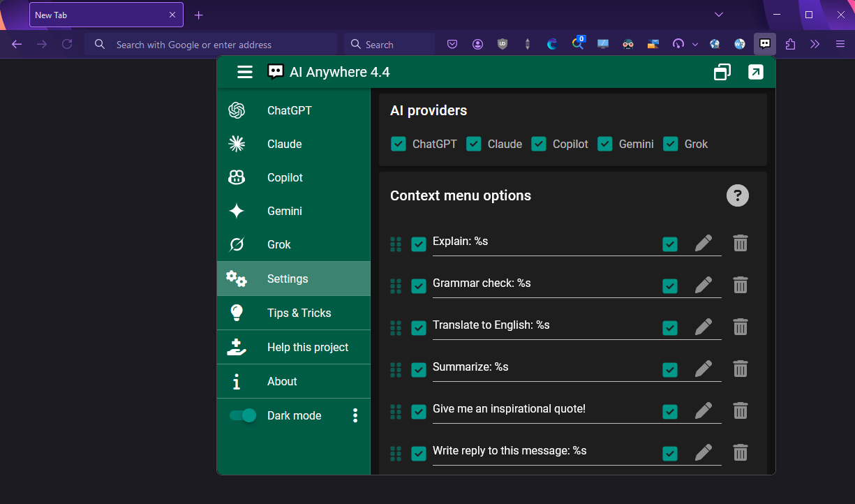
Task: Toggle the left checkbox of Write reply row
Action: tap(419, 454)
